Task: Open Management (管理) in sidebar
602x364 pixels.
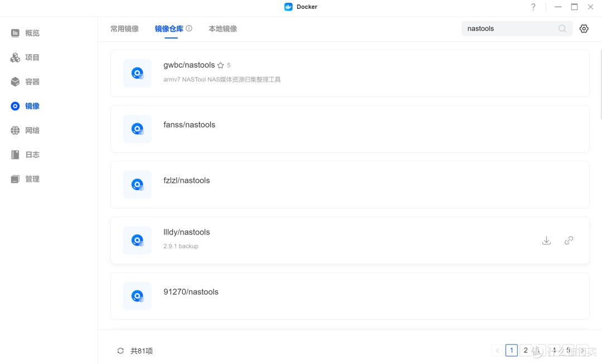Action: pos(25,179)
